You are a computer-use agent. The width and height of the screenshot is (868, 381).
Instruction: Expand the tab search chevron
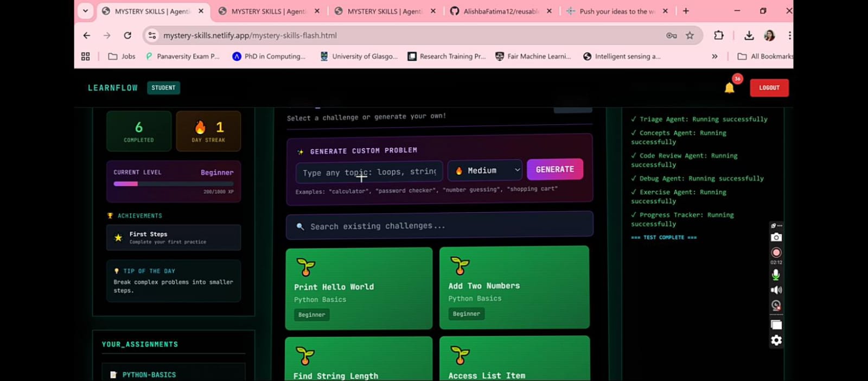[x=85, y=11]
